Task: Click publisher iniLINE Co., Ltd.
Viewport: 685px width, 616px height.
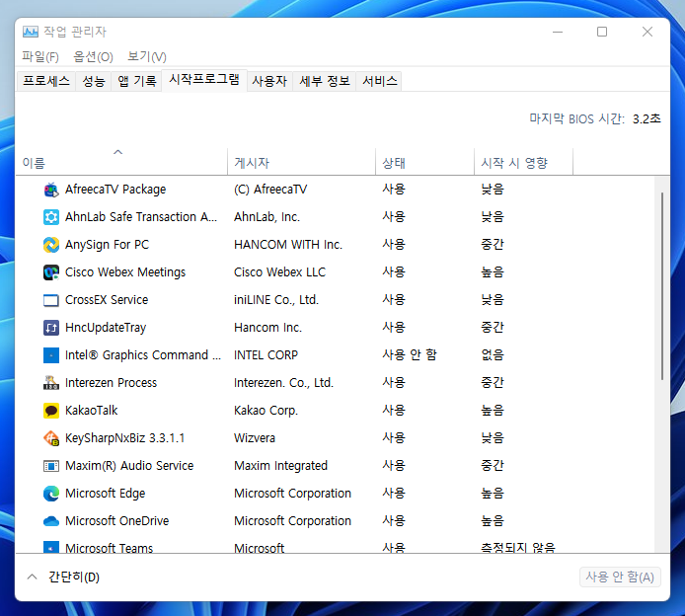Action: tap(276, 300)
